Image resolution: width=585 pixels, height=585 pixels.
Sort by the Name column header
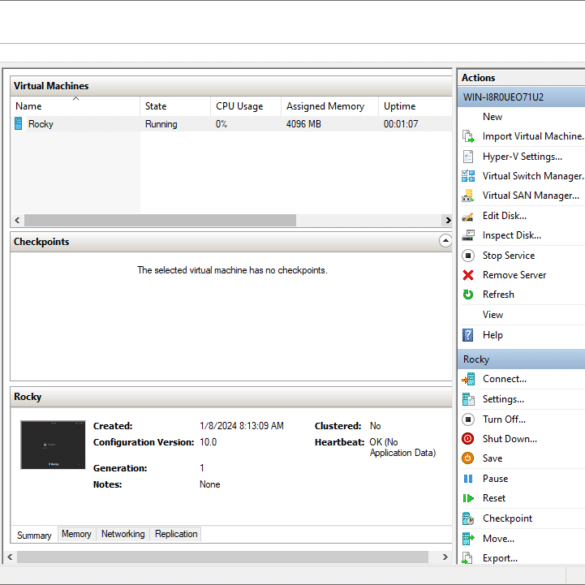76,106
